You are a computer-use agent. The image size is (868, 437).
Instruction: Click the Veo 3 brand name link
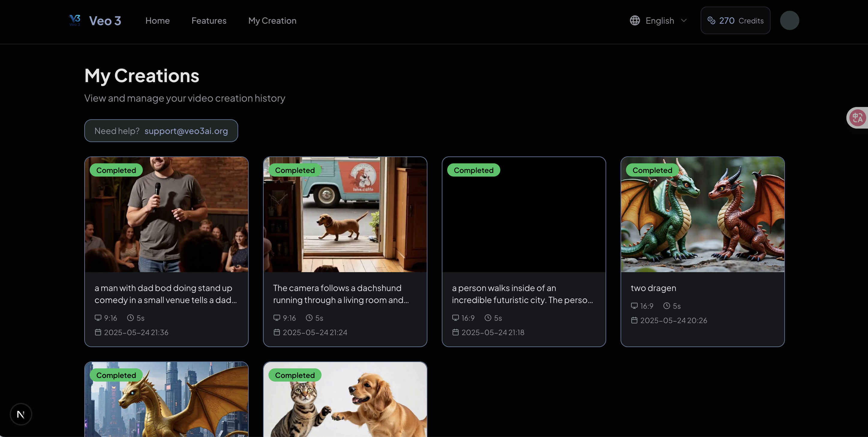pos(105,21)
